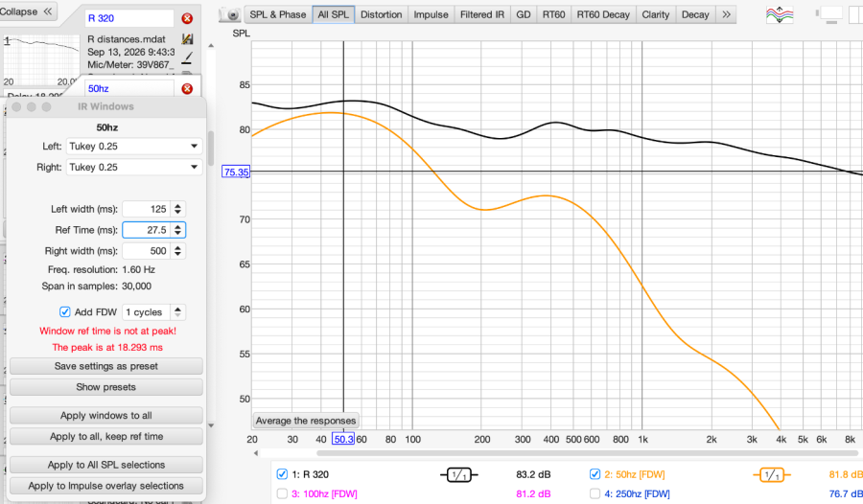Click Apply to Impulse overlay selections

(x=106, y=486)
